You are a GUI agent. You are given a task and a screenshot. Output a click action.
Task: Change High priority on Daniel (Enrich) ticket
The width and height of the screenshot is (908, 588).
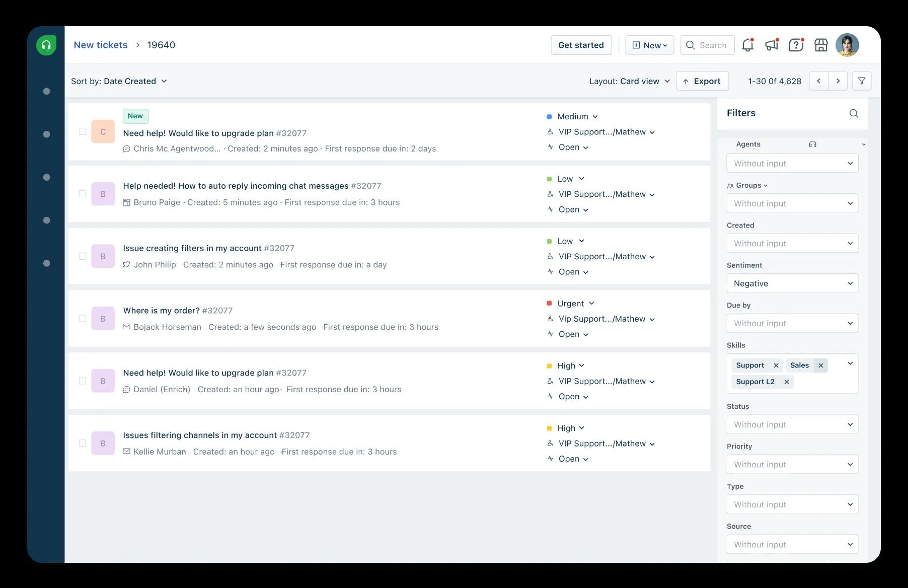click(566, 366)
